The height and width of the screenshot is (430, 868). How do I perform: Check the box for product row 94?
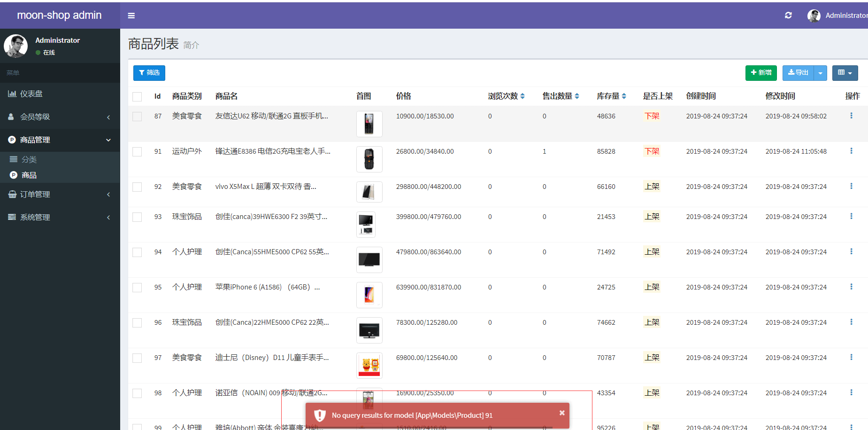(137, 252)
